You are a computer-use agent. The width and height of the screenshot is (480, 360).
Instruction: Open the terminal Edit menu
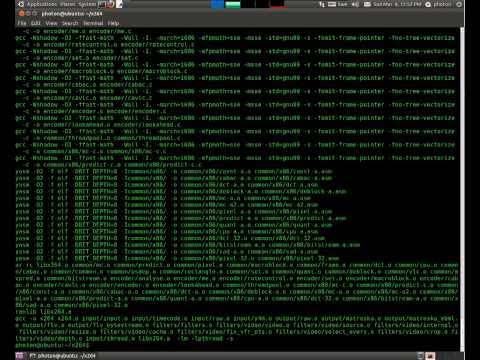36,23
